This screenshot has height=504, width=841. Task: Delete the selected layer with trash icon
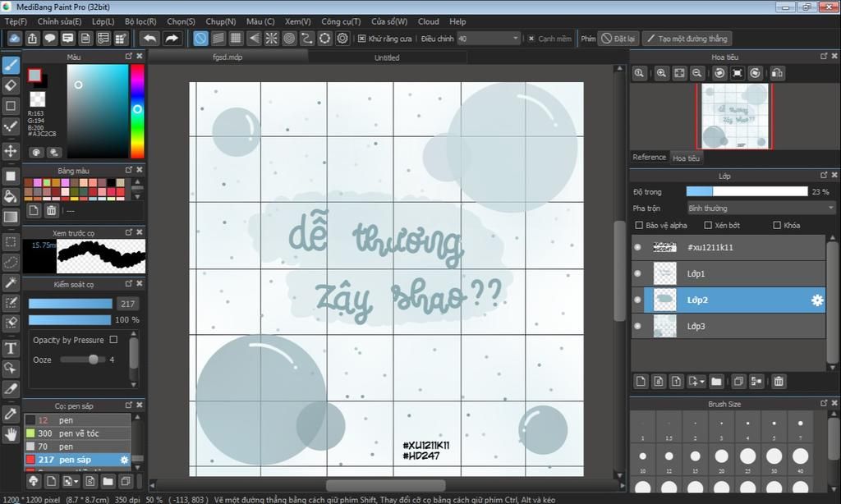(x=779, y=381)
